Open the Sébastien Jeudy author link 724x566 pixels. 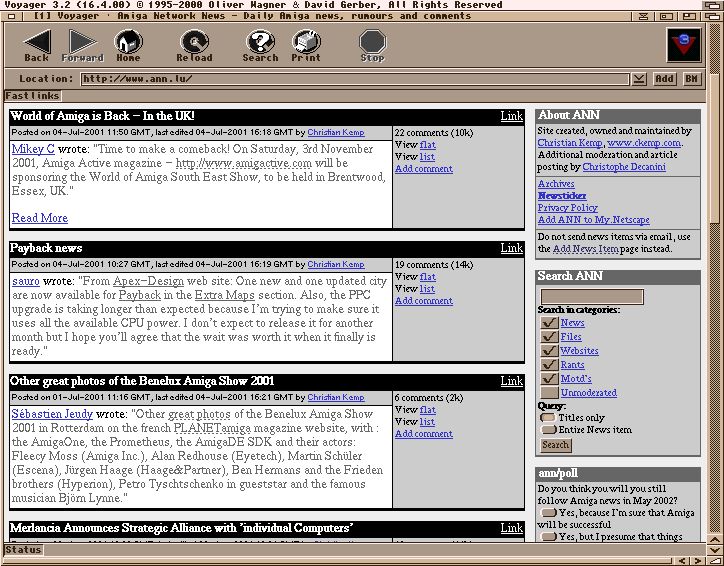[x=52, y=414]
